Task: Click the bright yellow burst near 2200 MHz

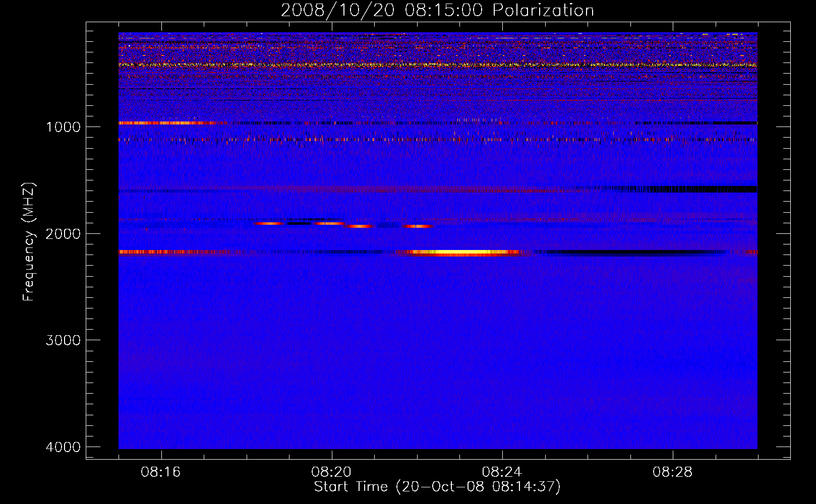Action: [x=464, y=252]
